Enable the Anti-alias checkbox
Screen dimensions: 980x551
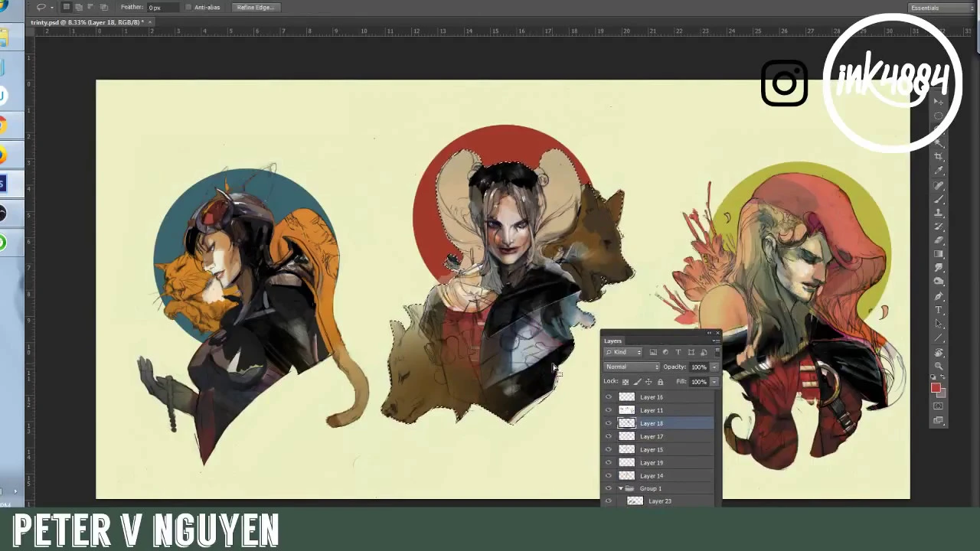188,7
